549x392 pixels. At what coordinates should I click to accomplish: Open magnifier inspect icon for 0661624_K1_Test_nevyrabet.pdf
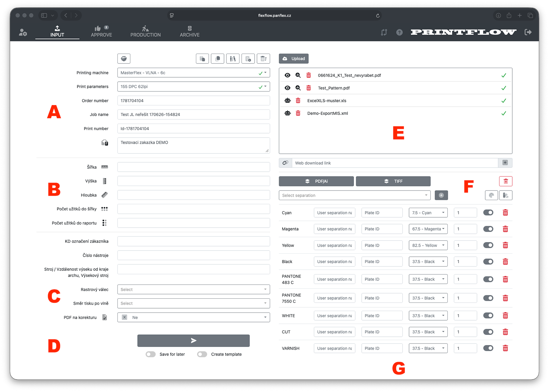click(298, 75)
